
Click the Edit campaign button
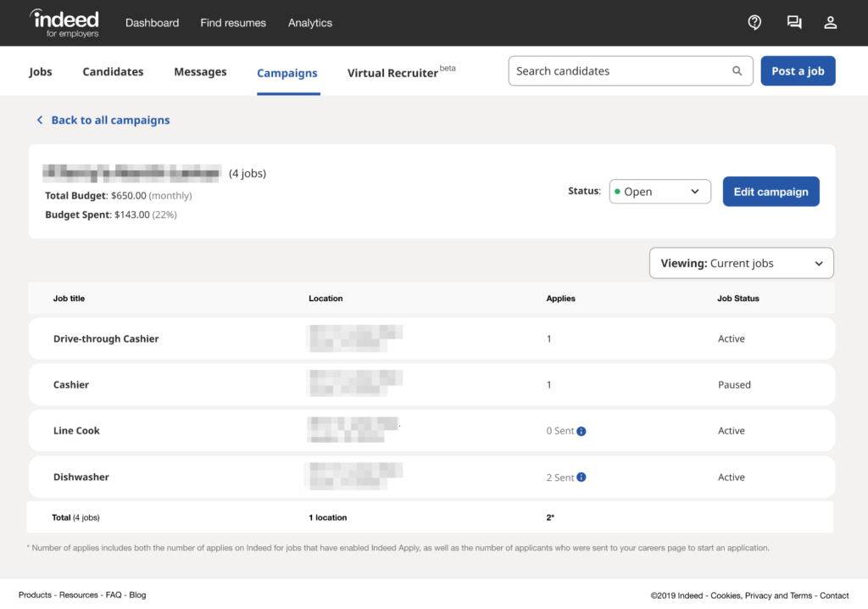pyautogui.click(x=771, y=191)
